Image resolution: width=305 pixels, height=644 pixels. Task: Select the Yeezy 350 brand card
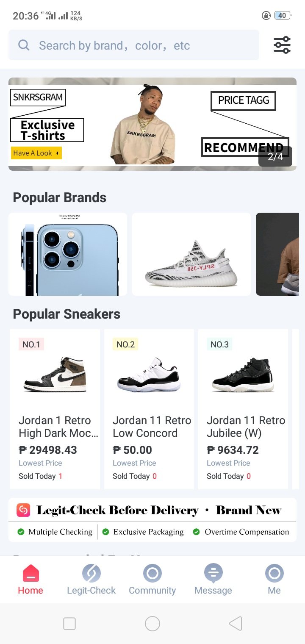[x=191, y=254]
